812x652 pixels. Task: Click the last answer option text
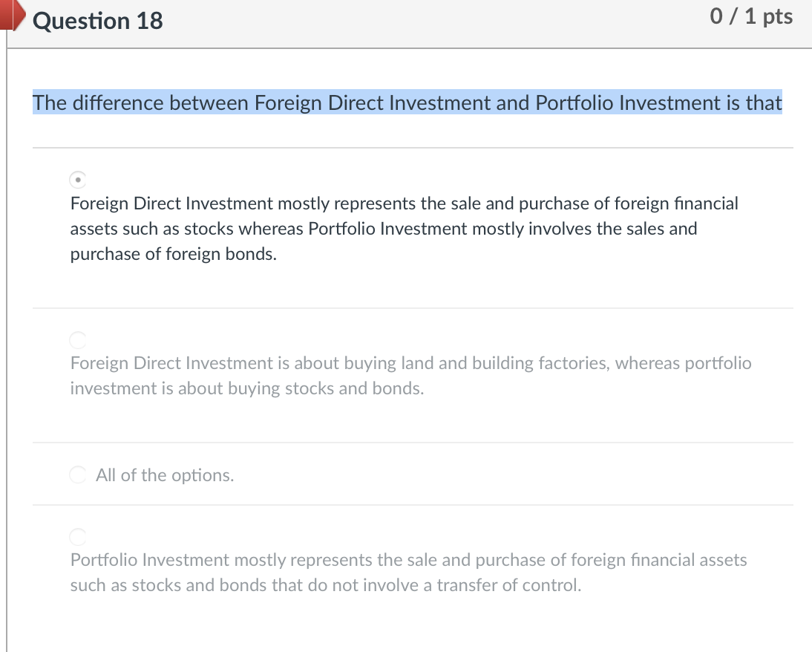tap(407, 572)
